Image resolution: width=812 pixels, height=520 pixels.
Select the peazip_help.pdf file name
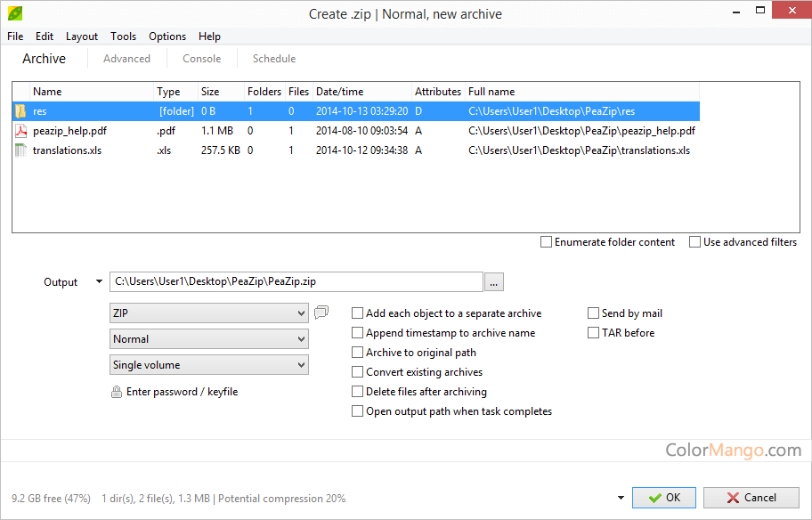pyautogui.click(x=70, y=131)
